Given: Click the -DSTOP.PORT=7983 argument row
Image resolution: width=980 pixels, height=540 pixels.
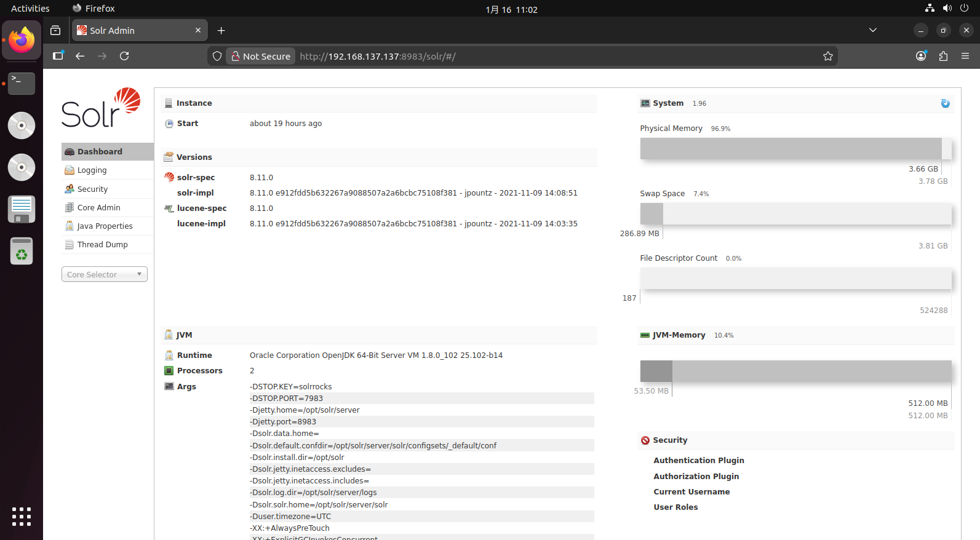Looking at the screenshot, I should point(421,399).
